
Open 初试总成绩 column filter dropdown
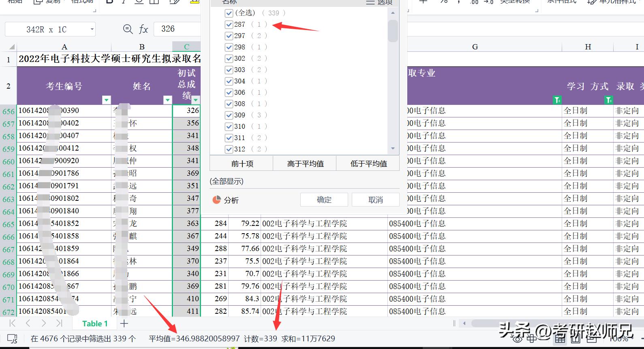click(x=196, y=100)
